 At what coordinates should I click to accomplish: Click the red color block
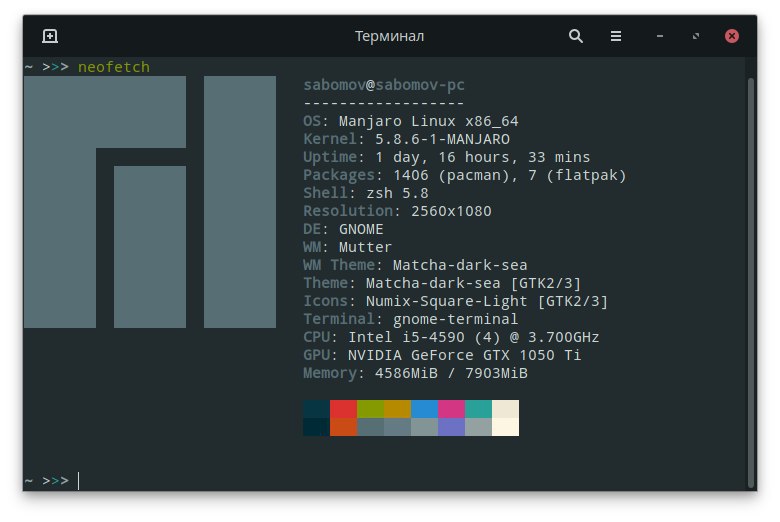[343, 409]
